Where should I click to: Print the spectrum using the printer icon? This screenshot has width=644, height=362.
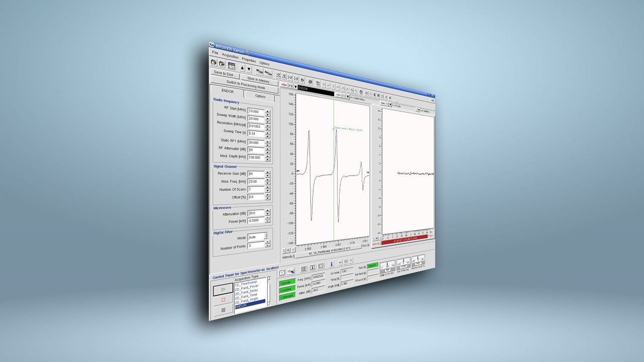tap(310, 82)
